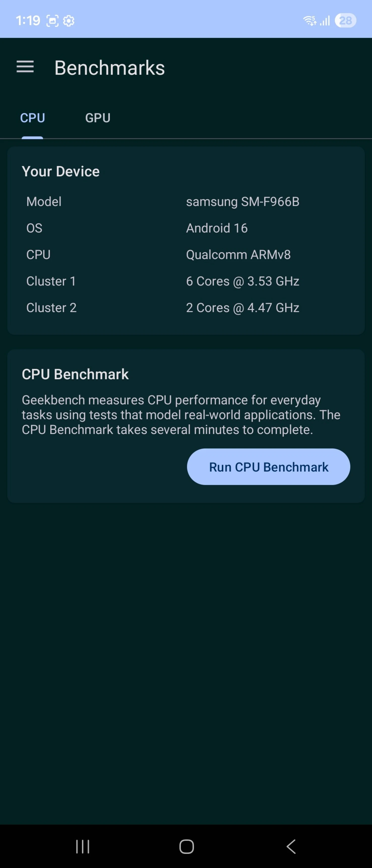Select the CPU tab
Viewport: 372px width, 868px height.
(32, 118)
